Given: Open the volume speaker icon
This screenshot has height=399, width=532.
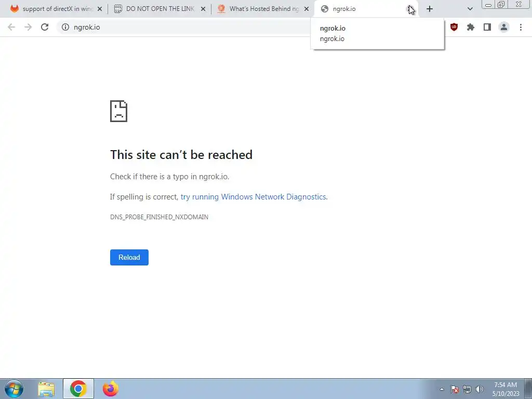Looking at the screenshot, I should 479,389.
